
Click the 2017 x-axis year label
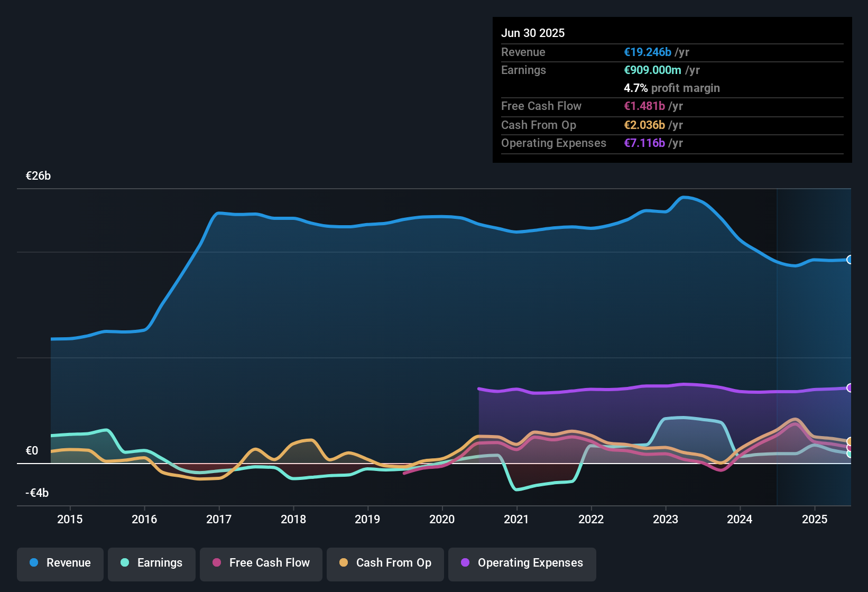tap(219, 520)
